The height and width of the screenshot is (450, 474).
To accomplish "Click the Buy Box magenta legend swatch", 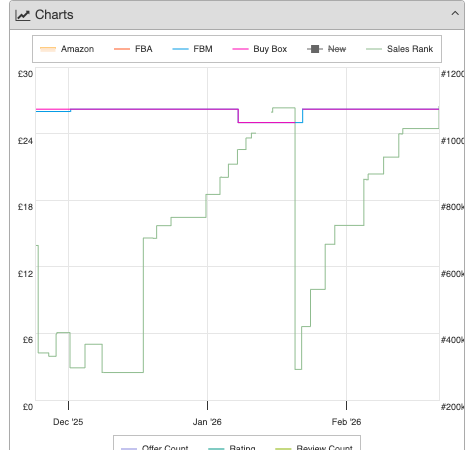I will [x=240, y=49].
